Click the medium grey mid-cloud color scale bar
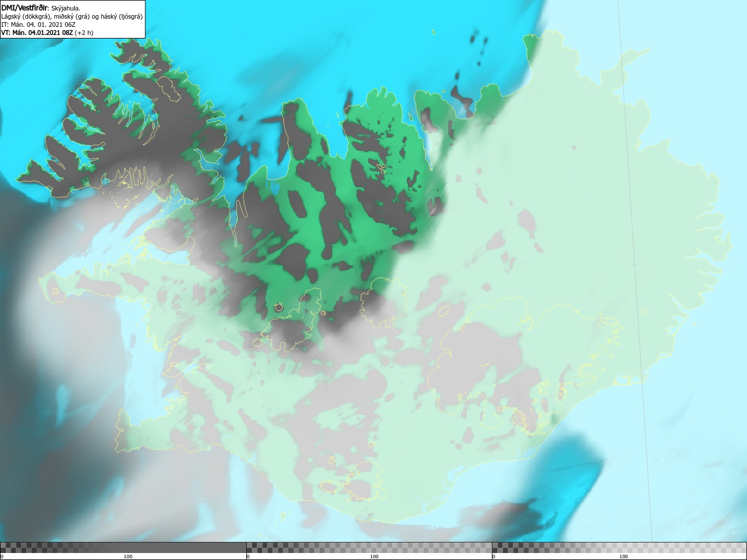Viewport: 747px width, 560px height. pos(369,548)
